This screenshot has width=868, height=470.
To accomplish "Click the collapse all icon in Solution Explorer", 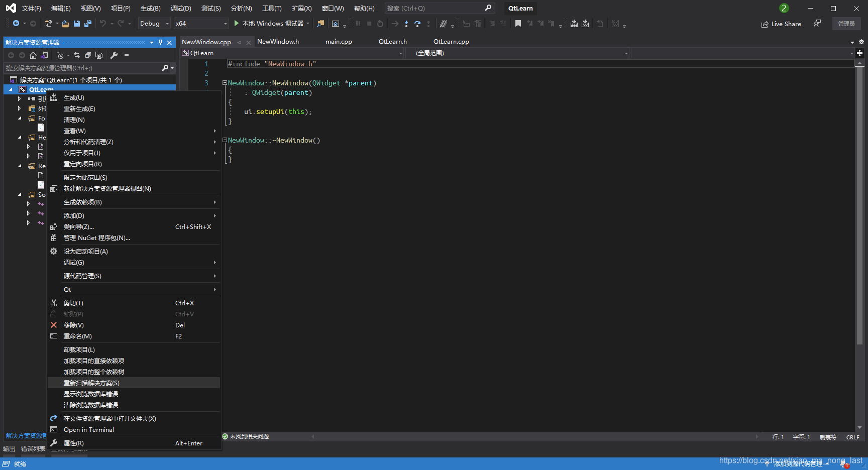I will point(88,55).
